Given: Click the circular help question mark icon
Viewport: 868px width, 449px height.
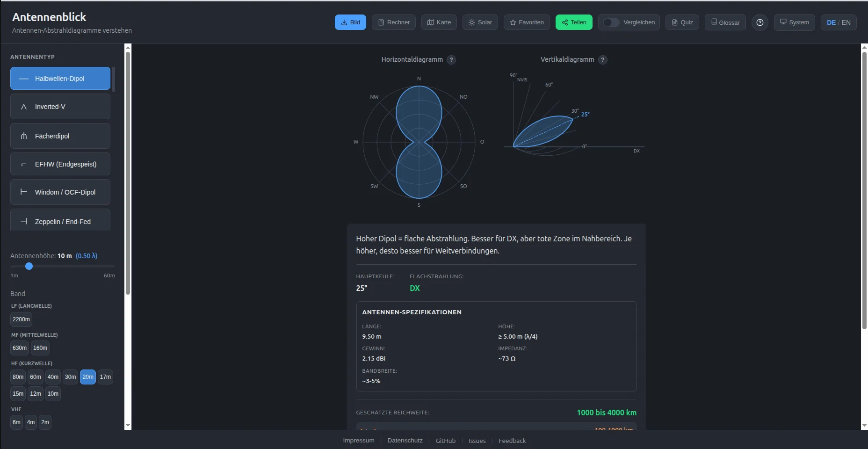Looking at the screenshot, I should (759, 22).
